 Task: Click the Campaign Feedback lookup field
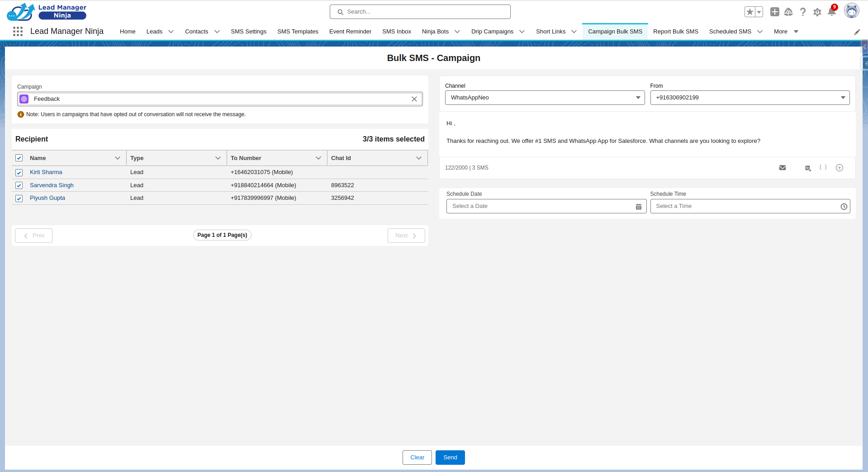(x=220, y=99)
